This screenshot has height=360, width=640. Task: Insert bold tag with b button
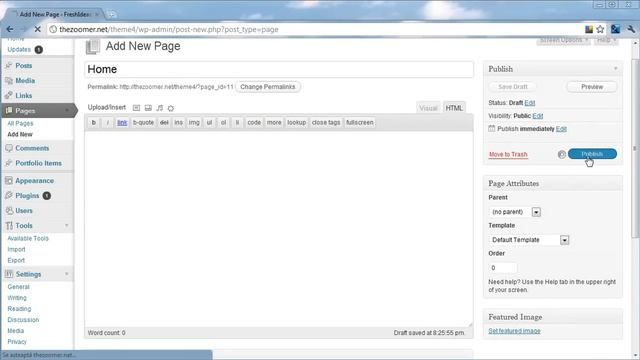point(94,122)
